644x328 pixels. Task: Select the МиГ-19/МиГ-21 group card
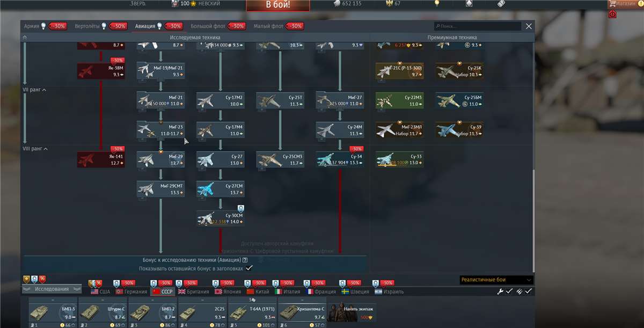[160, 71]
